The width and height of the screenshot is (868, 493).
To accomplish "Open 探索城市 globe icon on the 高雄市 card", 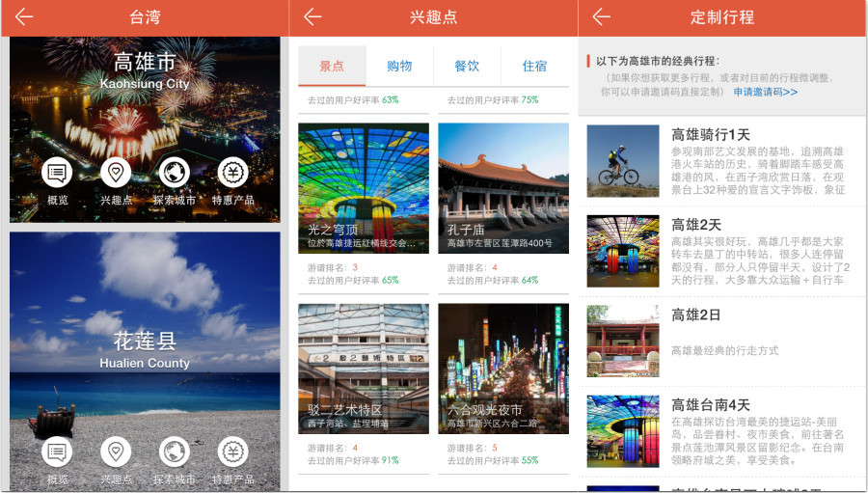I will tap(175, 173).
